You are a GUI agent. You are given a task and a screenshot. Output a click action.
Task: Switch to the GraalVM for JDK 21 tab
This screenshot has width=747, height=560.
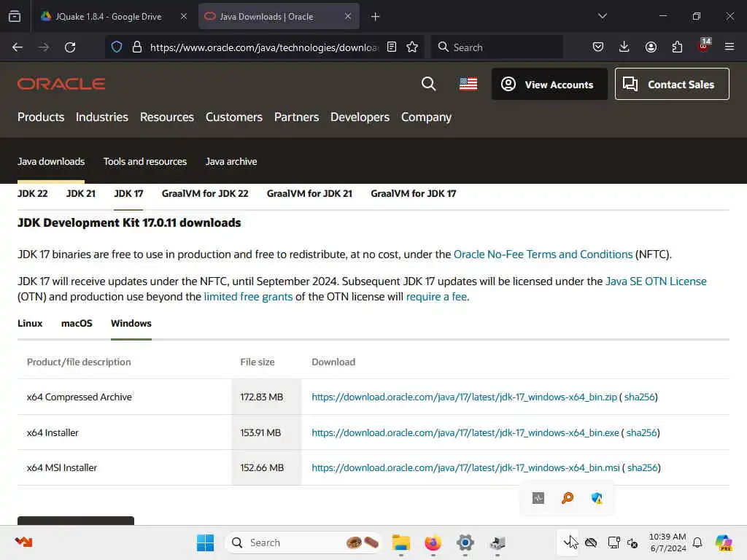click(x=309, y=194)
